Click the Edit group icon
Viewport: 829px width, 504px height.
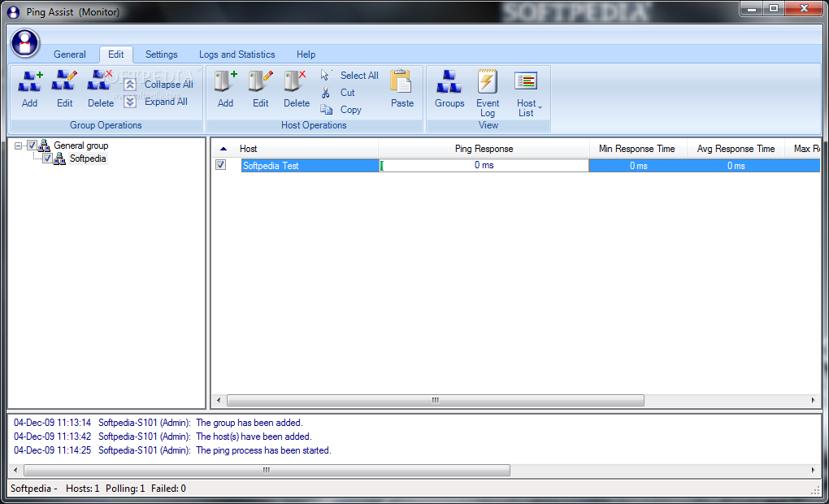(x=64, y=82)
